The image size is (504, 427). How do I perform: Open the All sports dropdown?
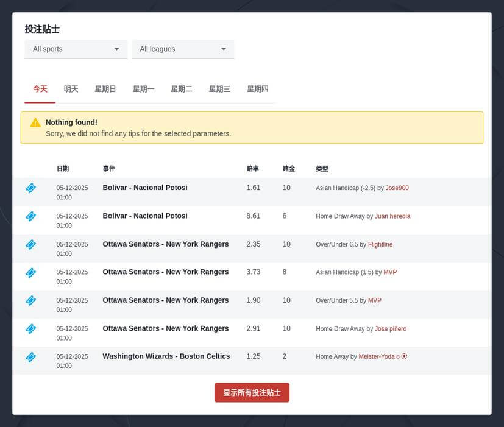(76, 49)
